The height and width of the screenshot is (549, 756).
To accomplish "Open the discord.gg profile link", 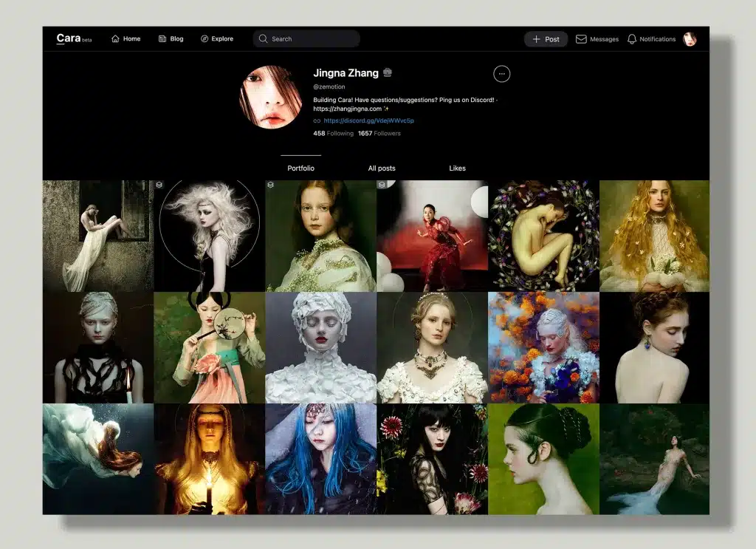I will click(368, 120).
